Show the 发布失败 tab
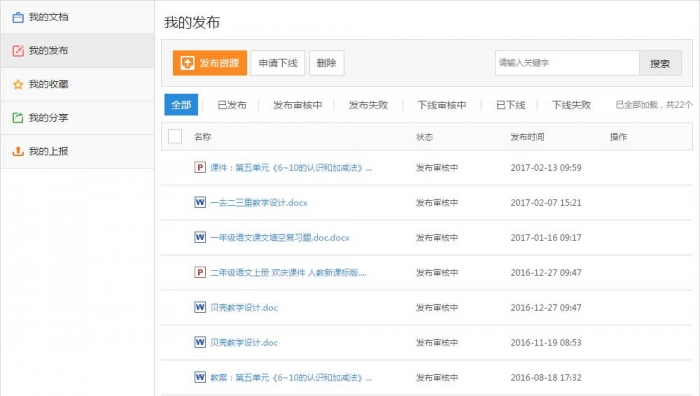700x396 pixels. point(368,105)
